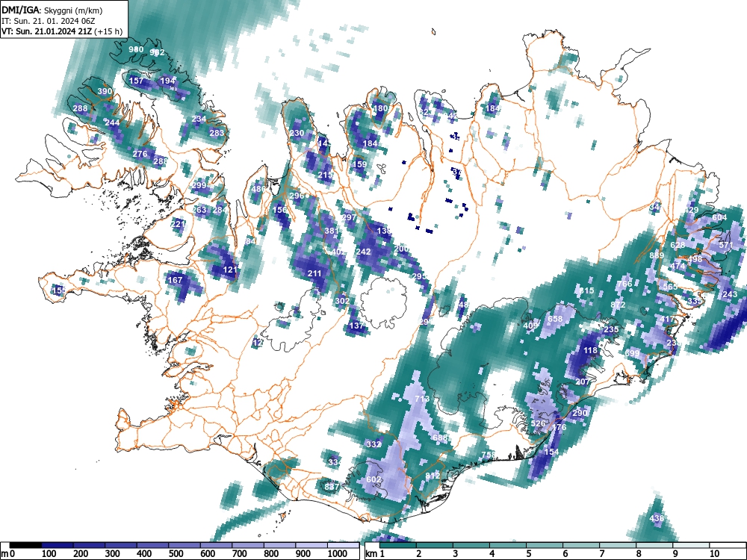Click the map value 167
This screenshot has height=560, width=747.
176,279
